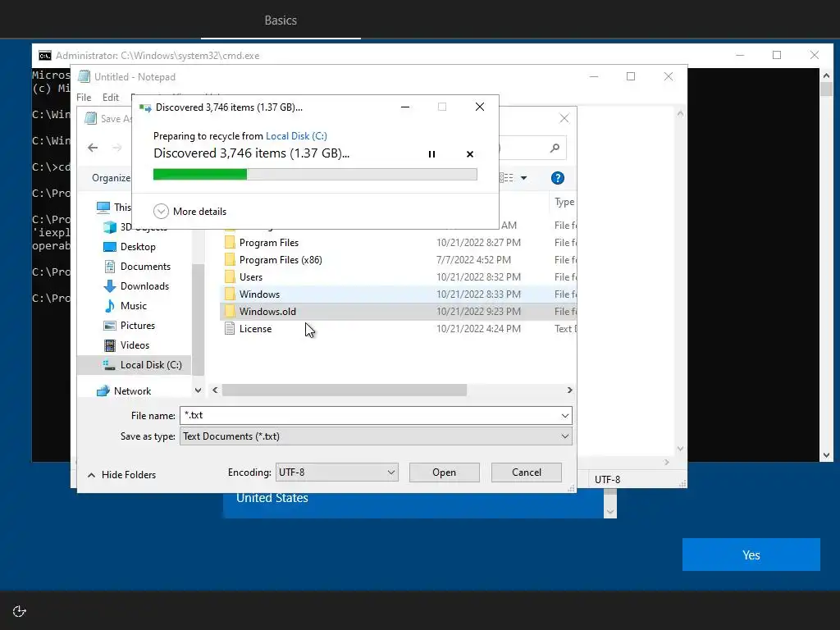Screen dimensions: 840x630
Task: Open the File menu in Notepad
Action: 84,98
